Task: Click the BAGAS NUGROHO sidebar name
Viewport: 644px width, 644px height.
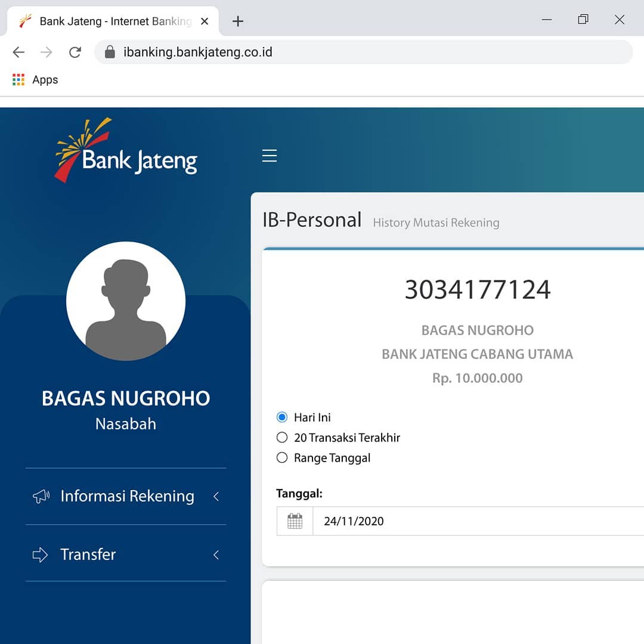Action: pos(126,398)
